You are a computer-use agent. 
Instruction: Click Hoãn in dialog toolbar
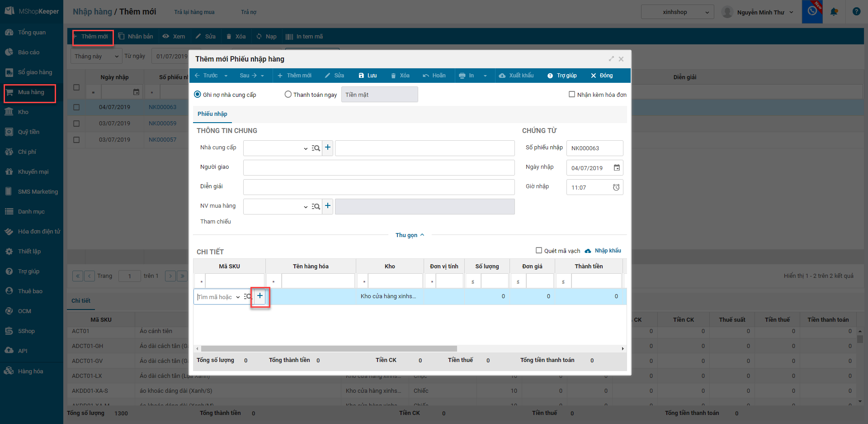pos(434,76)
